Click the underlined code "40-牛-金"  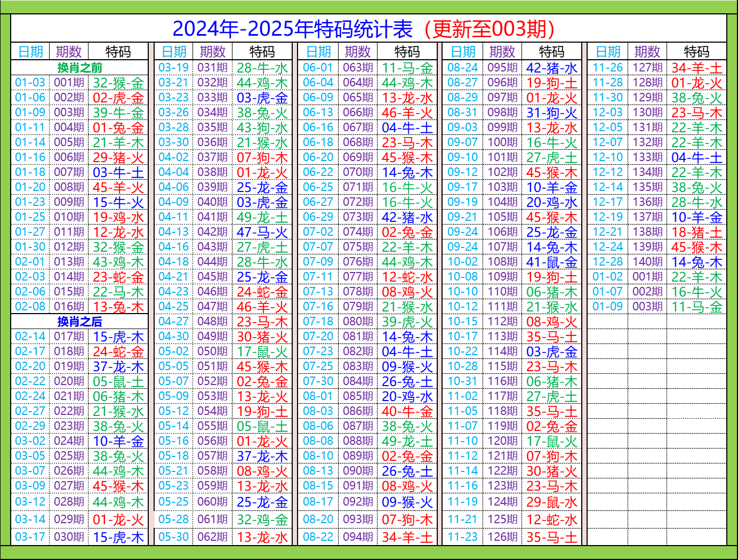click(x=407, y=411)
